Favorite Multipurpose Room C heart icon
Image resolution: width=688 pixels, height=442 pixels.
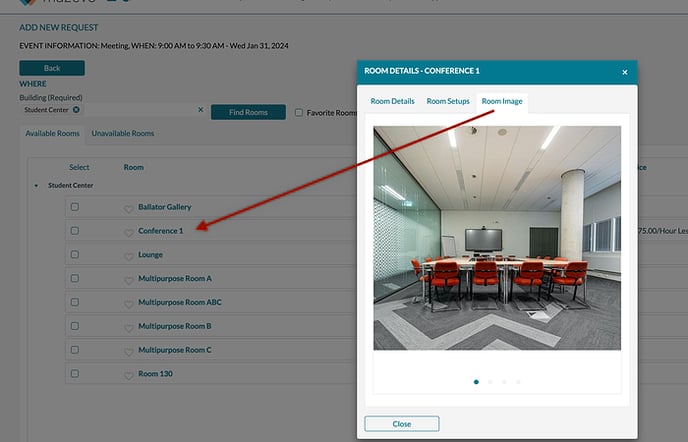tap(129, 352)
